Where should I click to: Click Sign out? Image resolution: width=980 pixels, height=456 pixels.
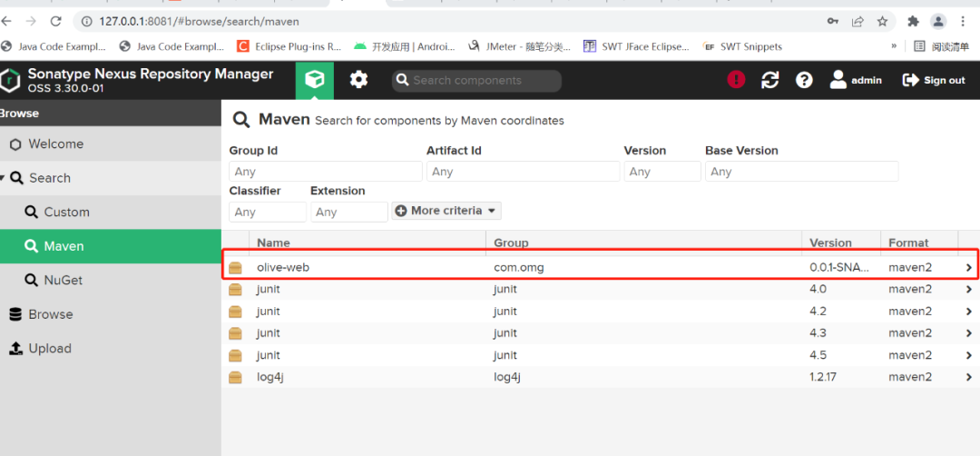pyautogui.click(x=935, y=80)
